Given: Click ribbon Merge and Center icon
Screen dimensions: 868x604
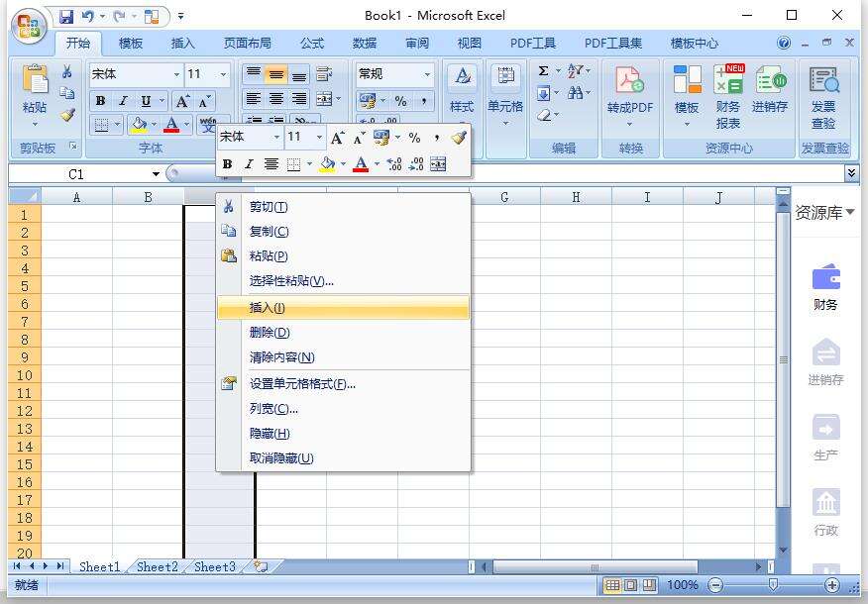Looking at the screenshot, I should [x=324, y=99].
